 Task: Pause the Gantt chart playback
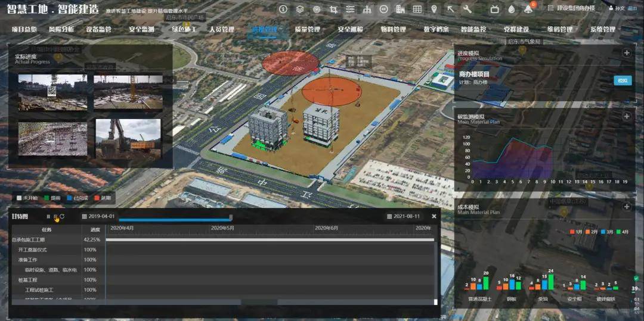click(x=48, y=217)
